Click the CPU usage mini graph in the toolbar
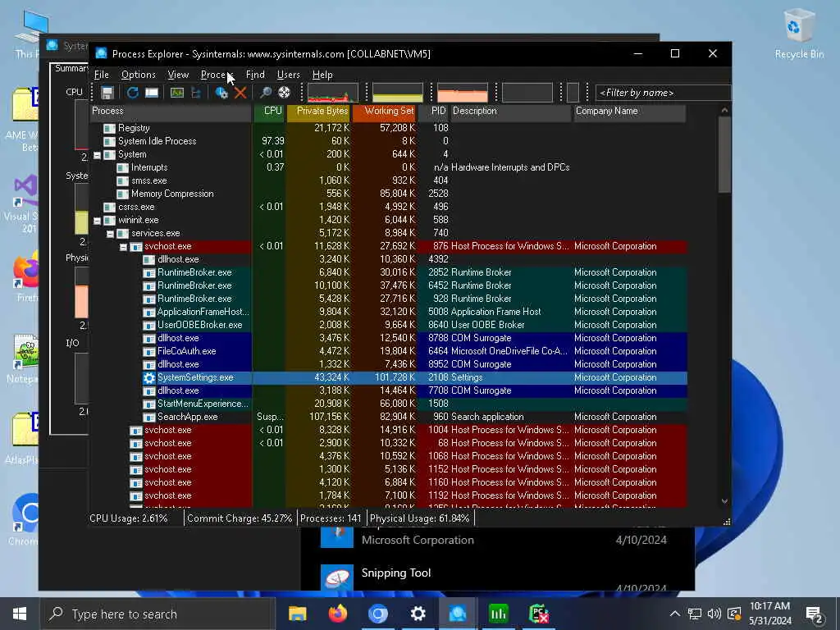840x630 pixels. (x=333, y=93)
